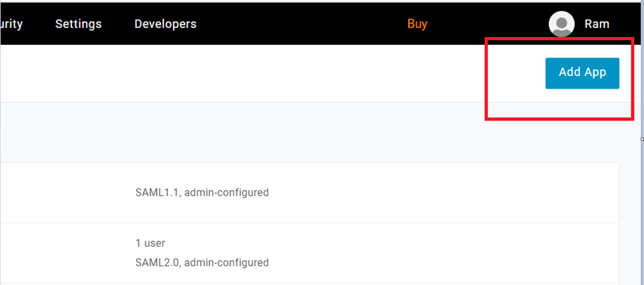
Task: Click the small resize handle at right edge
Action: (x=642, y=140)
